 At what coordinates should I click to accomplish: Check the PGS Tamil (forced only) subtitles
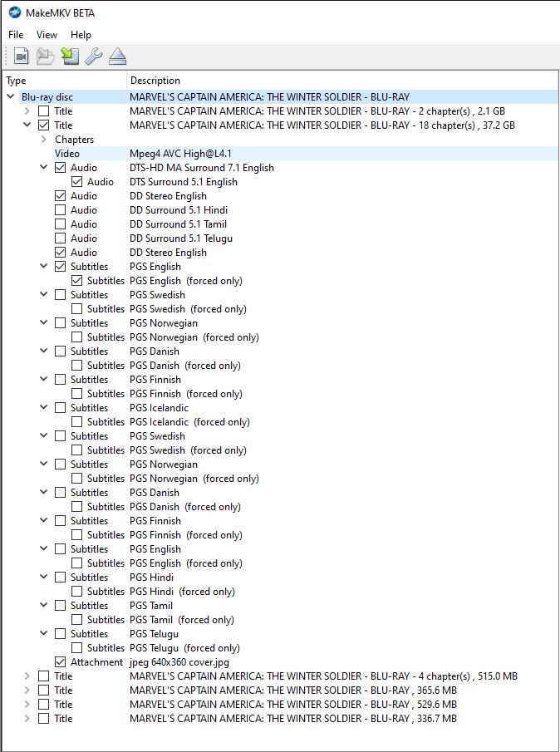(76, 620)
